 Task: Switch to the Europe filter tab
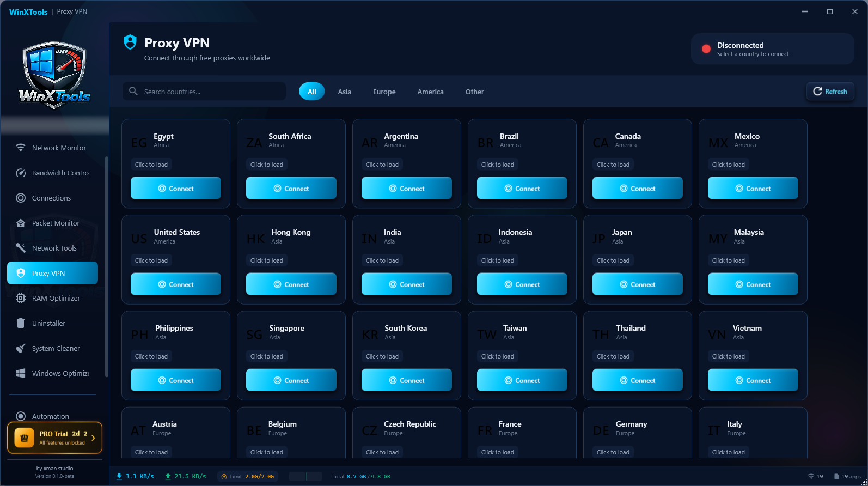[x=384, y=92]
